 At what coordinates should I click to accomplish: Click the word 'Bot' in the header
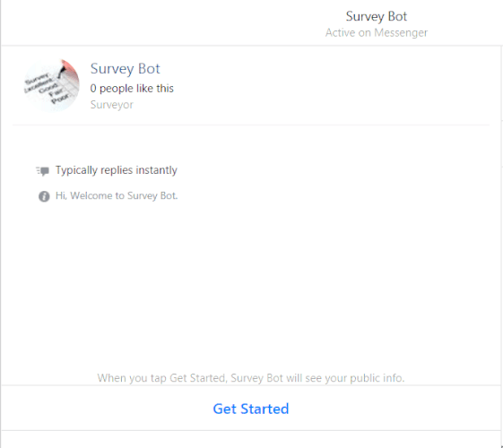point(397,16)
